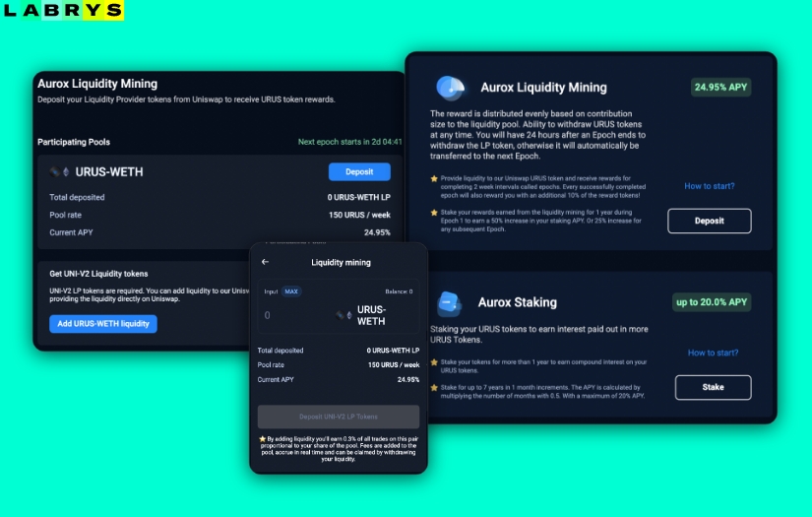Click the Liquidity mining panel title
This screenshot has height=517, width=812.
(x=341, y=263)
